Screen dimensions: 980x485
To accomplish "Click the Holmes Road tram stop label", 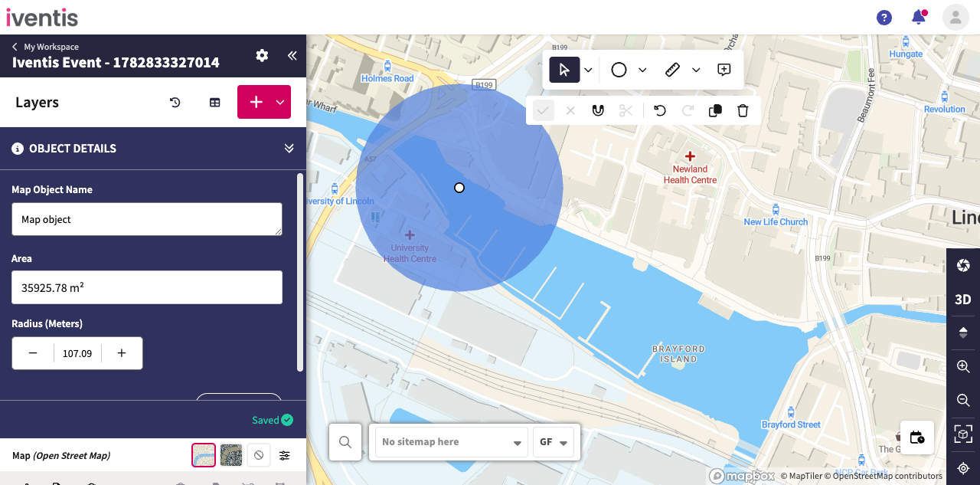I will (x=387, y=78).
